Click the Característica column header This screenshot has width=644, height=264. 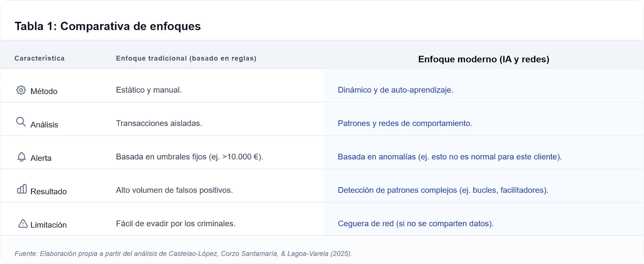click(39, 58)
